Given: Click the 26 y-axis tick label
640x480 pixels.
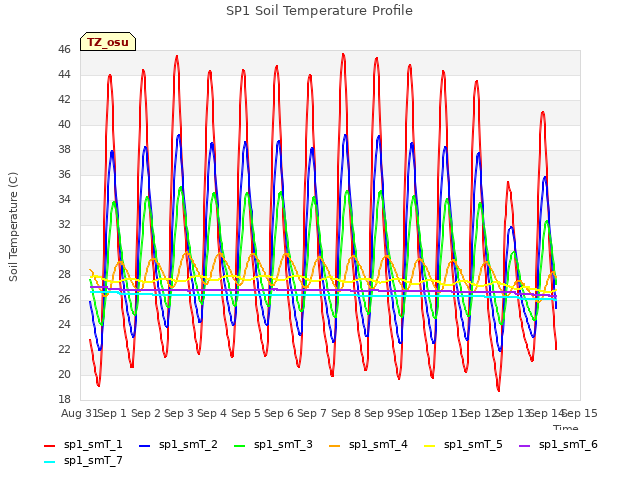Looking at the screenshot, I should point(64,299).
